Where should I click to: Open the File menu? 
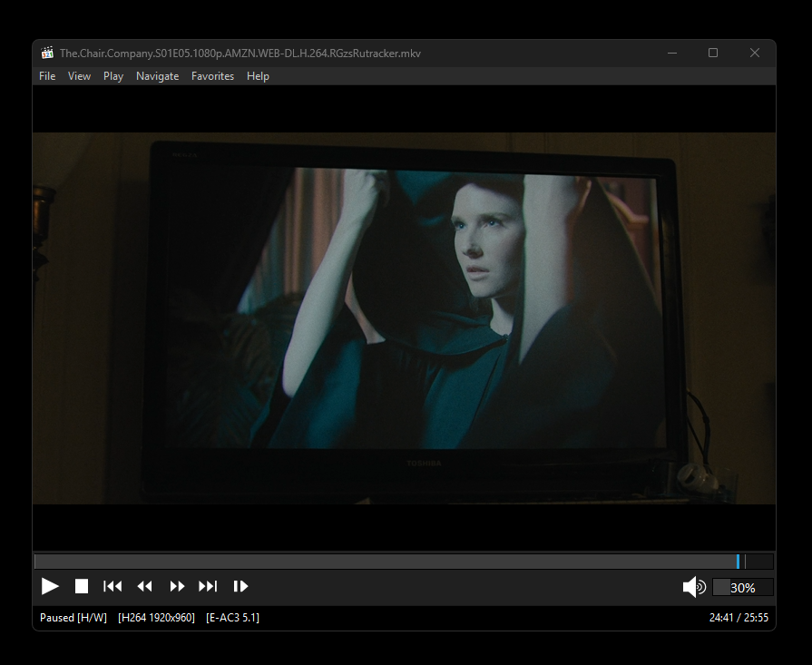pos(47,76)
